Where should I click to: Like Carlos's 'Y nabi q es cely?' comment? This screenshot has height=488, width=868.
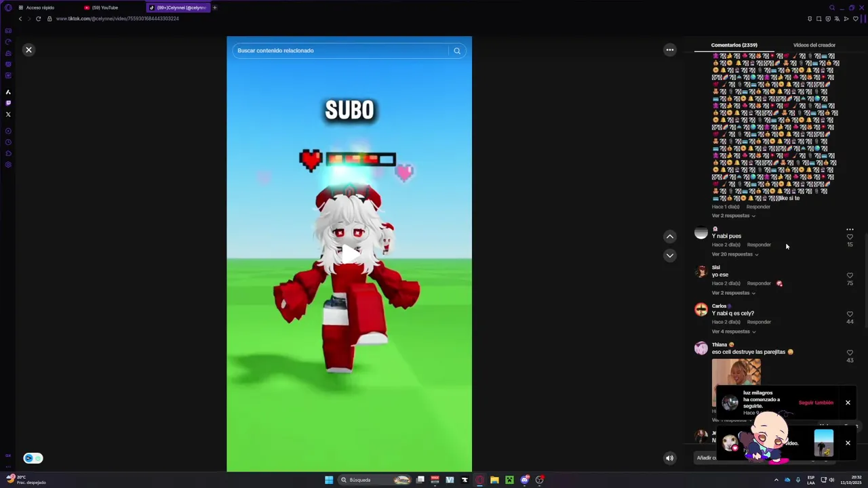850,314
